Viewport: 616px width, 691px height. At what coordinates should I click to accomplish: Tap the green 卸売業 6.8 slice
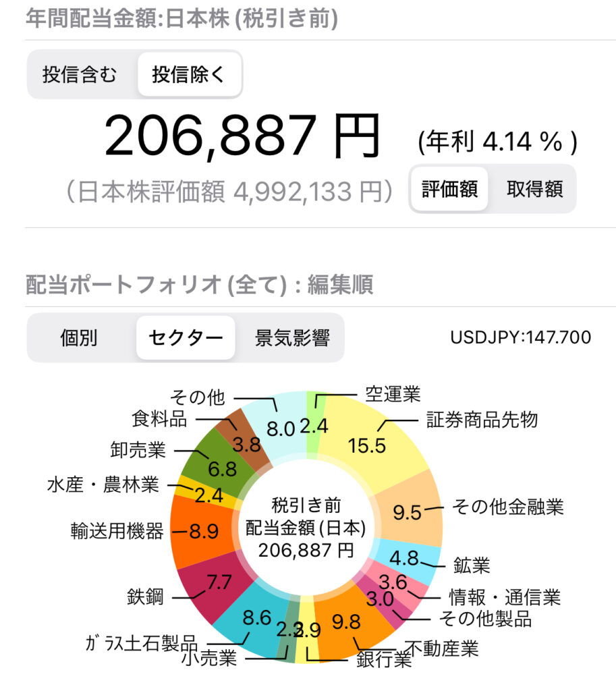[219, 463]
